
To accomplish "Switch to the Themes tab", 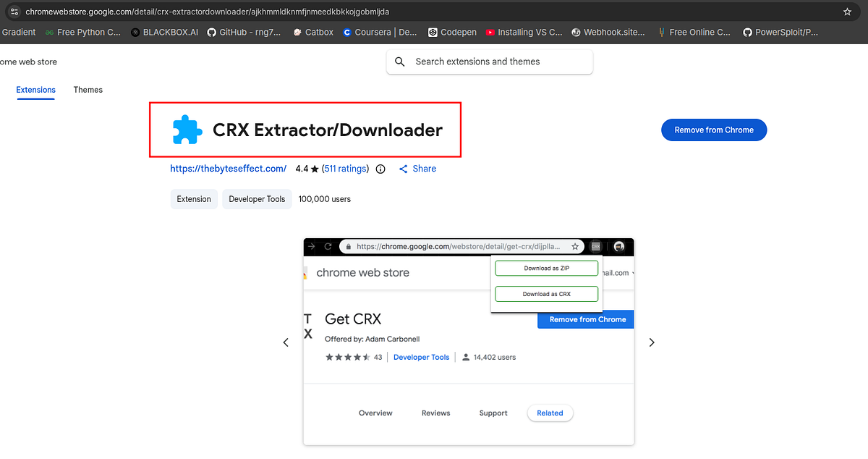I will [x=88, y=90].
